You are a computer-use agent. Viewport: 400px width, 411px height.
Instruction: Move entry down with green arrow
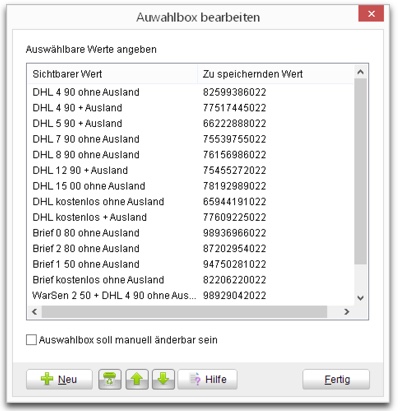(x=163, y=379)
